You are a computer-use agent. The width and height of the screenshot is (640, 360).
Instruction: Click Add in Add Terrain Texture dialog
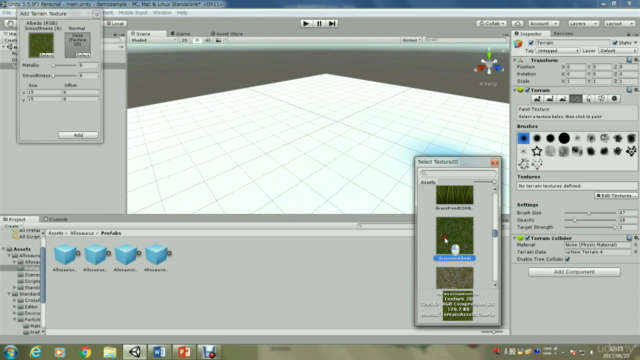[x=78, y=135]
